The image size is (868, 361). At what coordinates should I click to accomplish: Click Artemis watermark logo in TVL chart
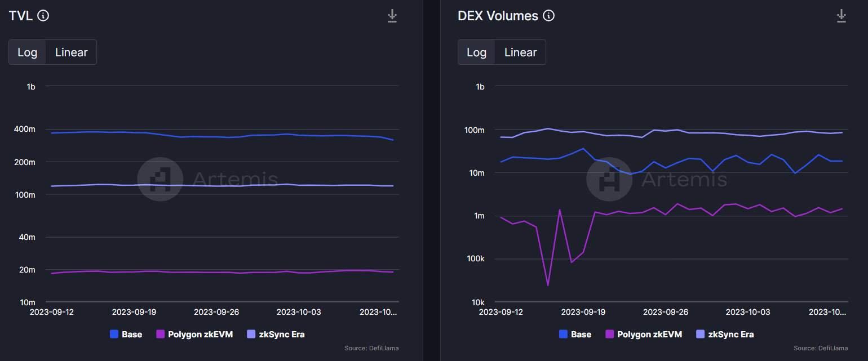point(160,179)
